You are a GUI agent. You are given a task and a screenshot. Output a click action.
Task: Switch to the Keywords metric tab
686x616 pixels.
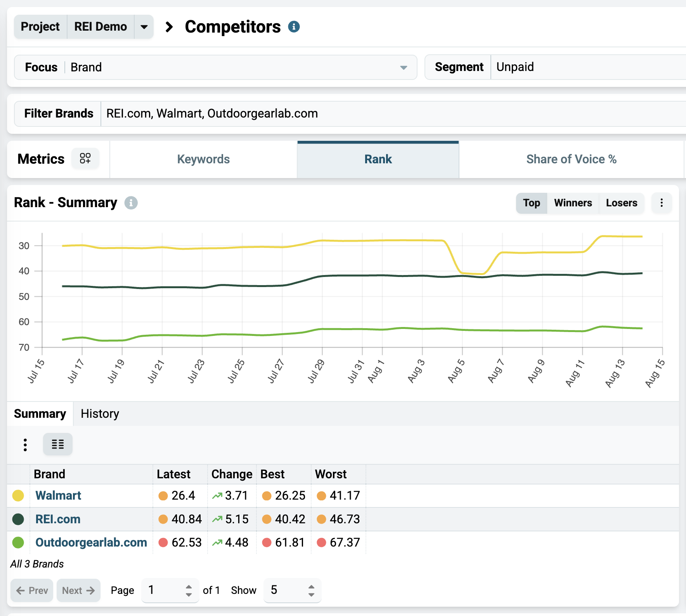pyautogui.click(x=203, y=159)
